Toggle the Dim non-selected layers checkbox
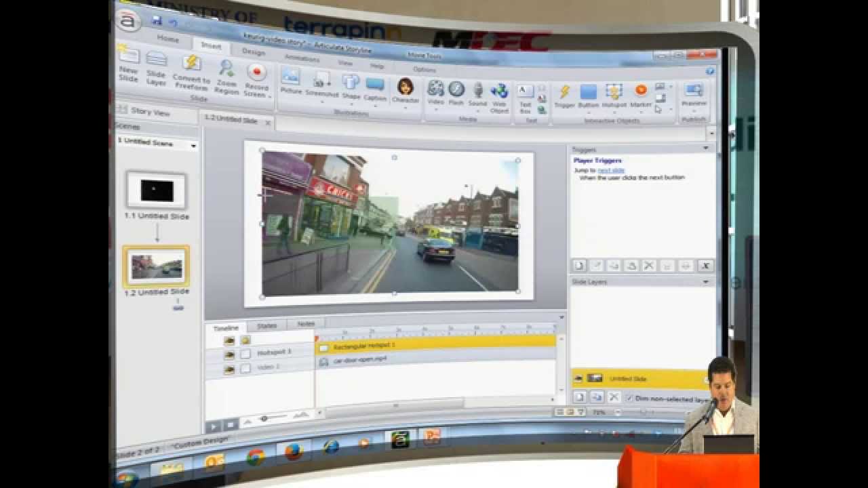Viewport: 868px width, 488px height. (629, 398)
